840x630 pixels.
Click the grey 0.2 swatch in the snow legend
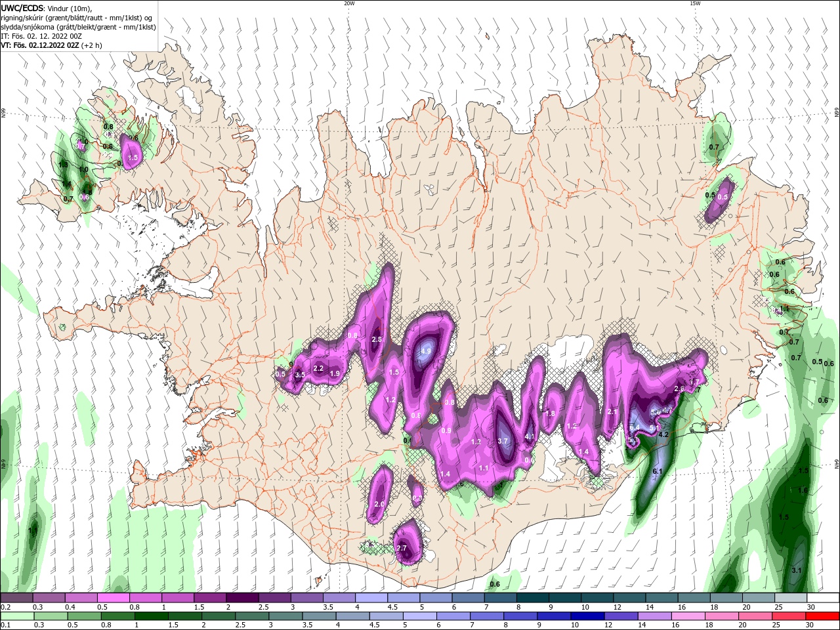16,598
